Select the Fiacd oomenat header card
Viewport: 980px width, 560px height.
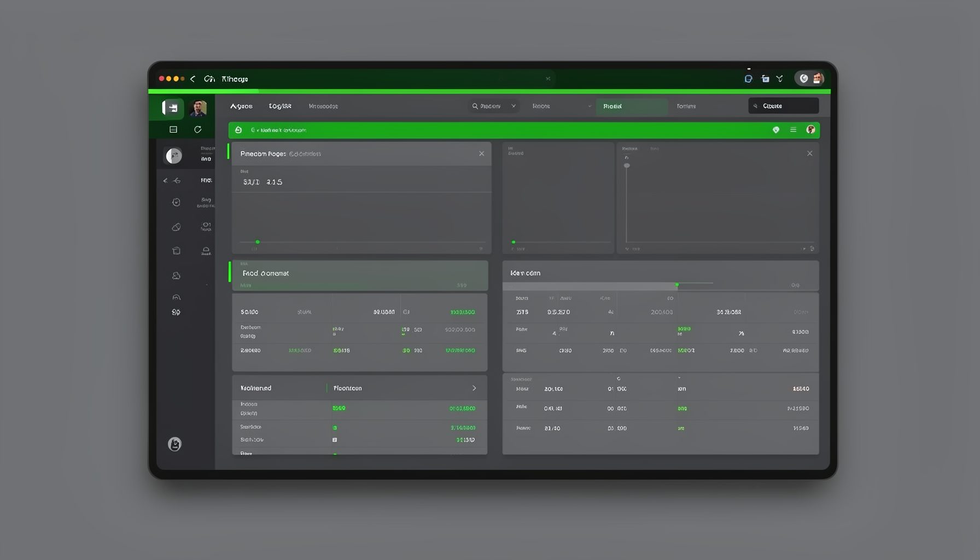360,276
